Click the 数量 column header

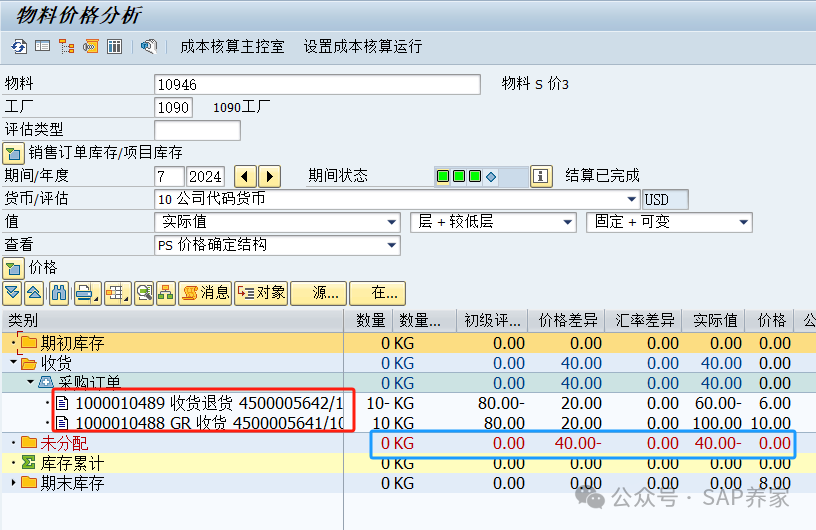point(370,321)
